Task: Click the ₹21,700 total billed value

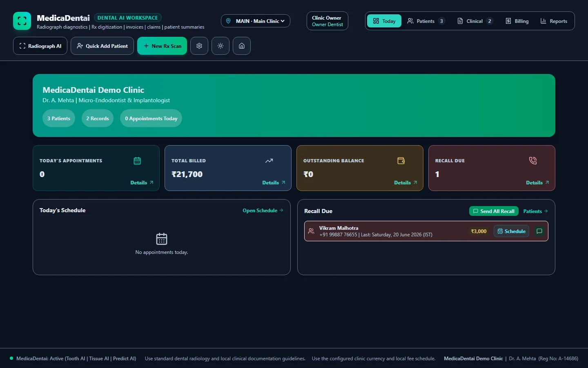Action: pyautogui.click(x=187, y=174)
